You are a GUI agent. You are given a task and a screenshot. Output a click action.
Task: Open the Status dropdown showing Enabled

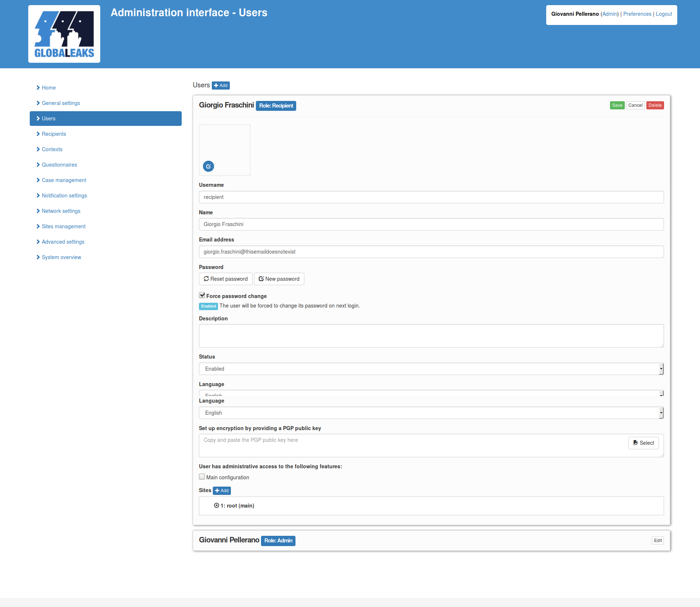pyautogui.click(x=431, y=369)
